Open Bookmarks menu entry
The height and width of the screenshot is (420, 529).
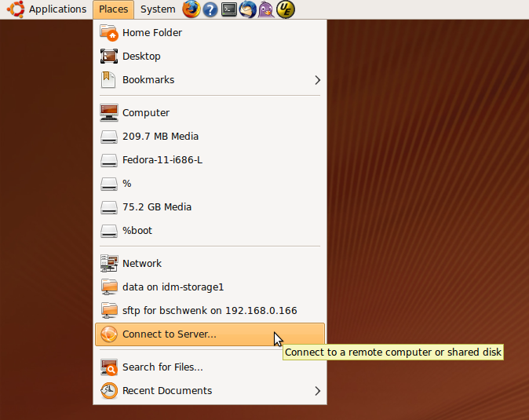point(210,80)
